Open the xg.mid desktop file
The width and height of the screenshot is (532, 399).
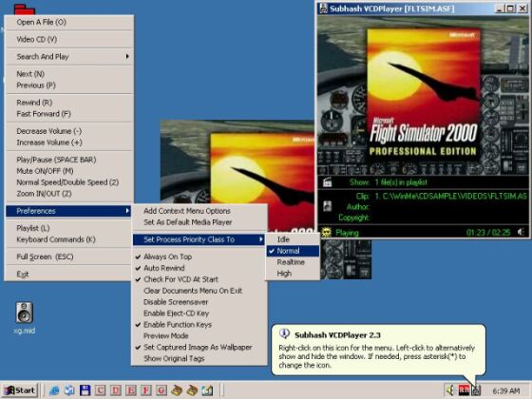click(x=25, y=317)
